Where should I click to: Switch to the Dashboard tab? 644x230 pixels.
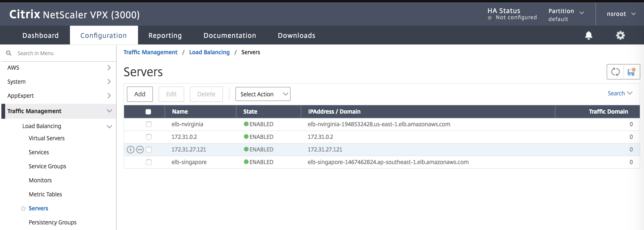pyautogui.click(x=41, y=35)
